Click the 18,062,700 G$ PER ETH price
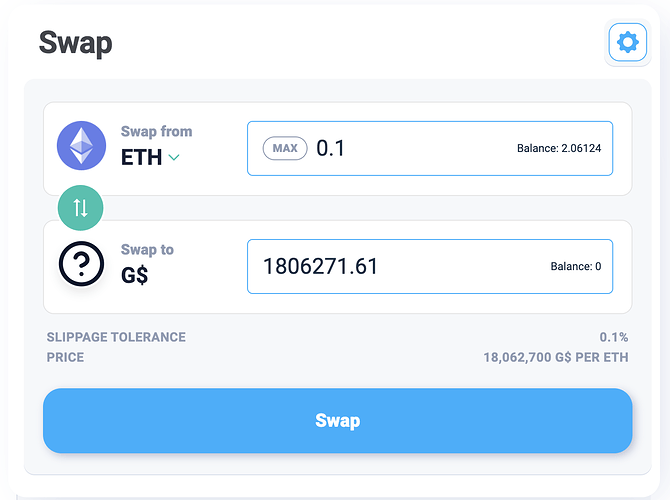 pos(555,357)
